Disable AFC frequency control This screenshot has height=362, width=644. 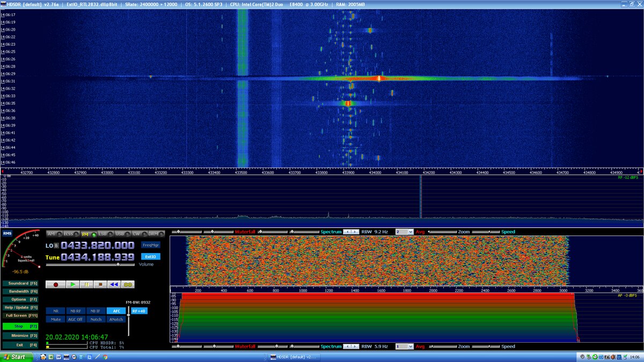click(116, 311)
